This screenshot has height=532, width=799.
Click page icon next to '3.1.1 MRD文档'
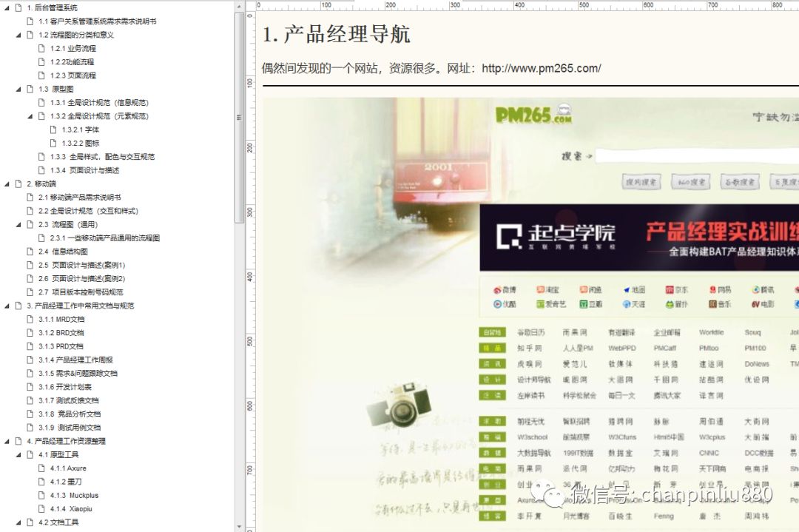(x=30, y=319)
